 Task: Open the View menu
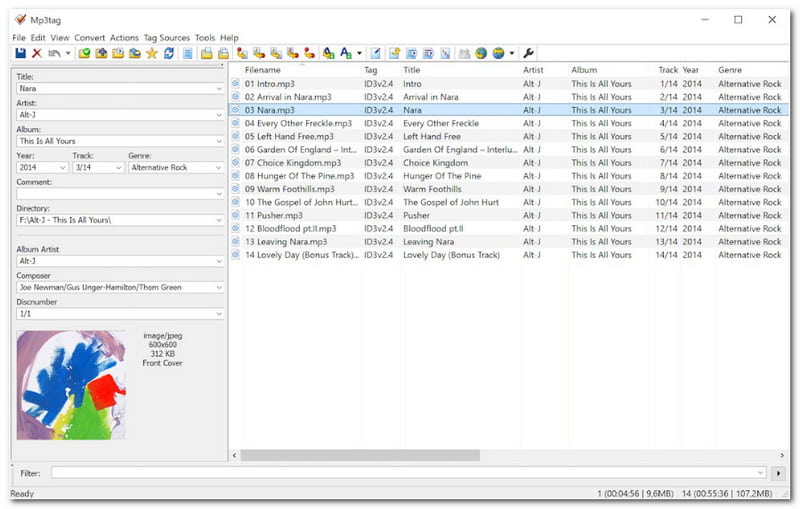pyautogui.click(x=60, y=38)
